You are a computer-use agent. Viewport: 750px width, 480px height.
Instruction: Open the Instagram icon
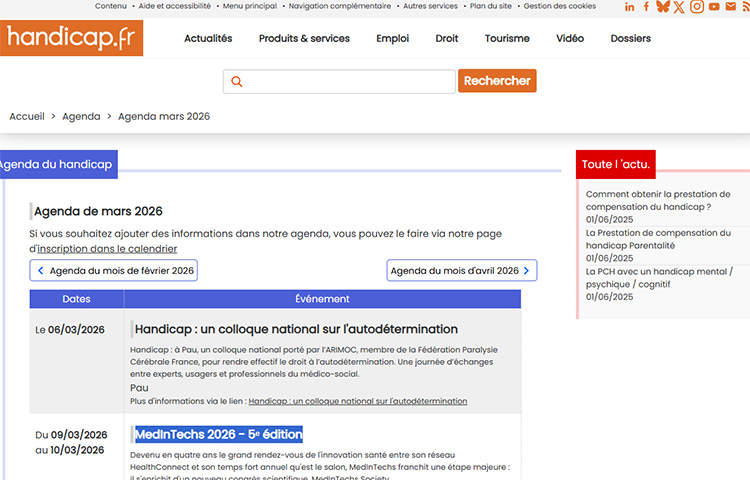[697, 7]
